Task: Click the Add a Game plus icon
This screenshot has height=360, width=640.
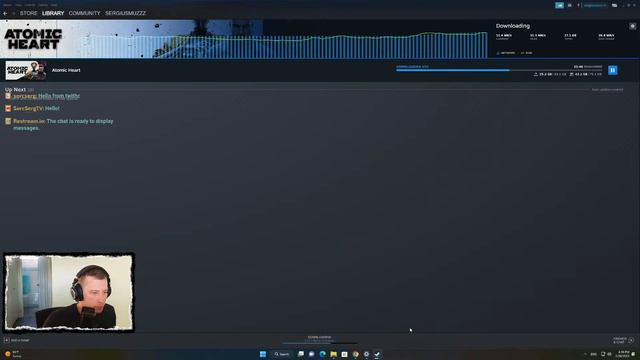Action: [x=7, y=340]
